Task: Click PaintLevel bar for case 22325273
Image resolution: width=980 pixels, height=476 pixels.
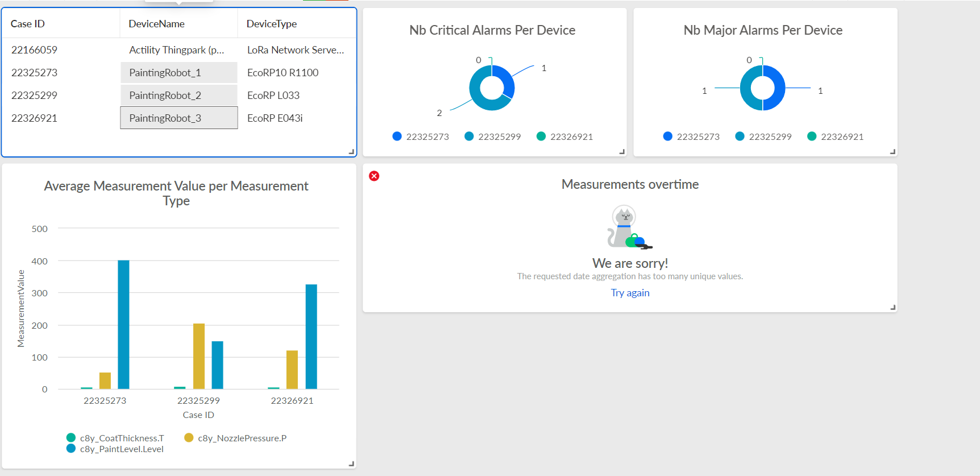Action: (123, 325)
